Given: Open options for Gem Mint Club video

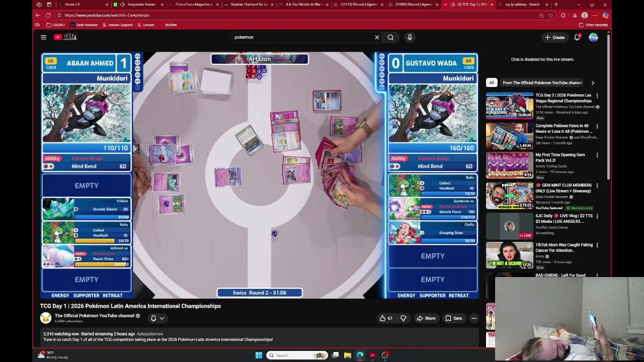Looking at the screenshot, I should click(x=597, y=186).
